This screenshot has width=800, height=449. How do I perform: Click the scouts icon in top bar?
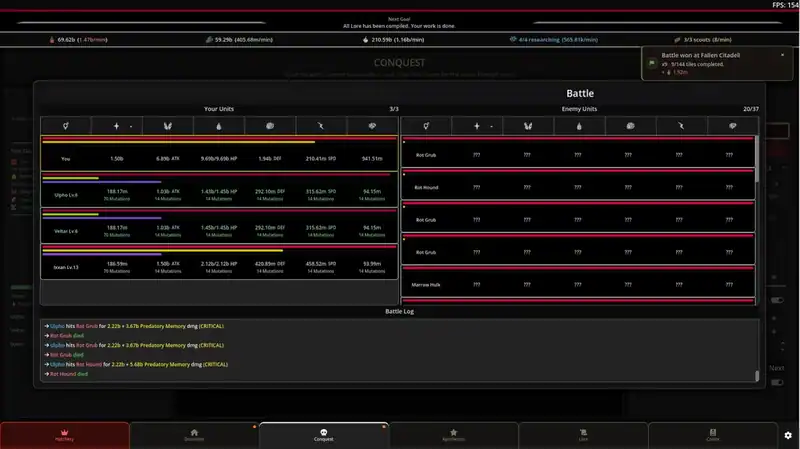[677, 39]
